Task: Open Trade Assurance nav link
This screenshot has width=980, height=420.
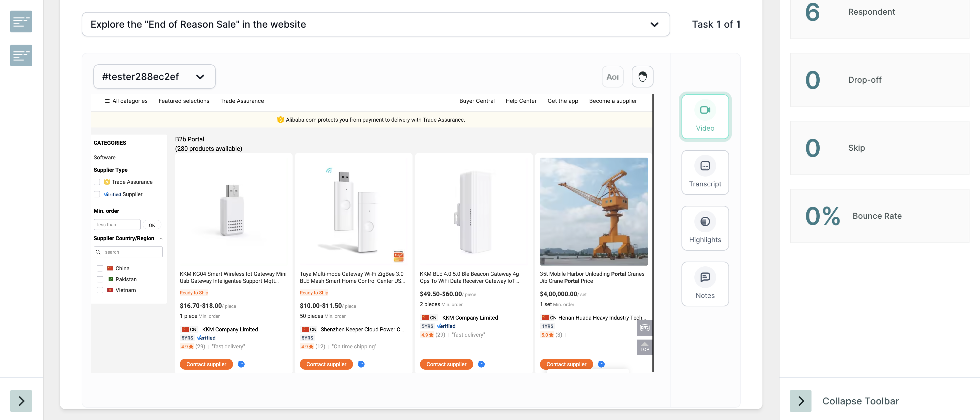Action: (x=242, y=101)
